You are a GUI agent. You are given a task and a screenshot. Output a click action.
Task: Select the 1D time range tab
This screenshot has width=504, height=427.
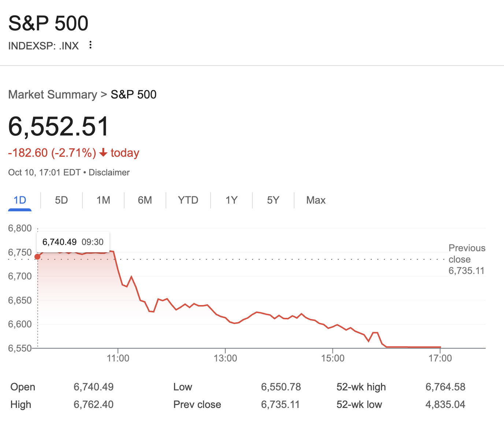click(x=20, y=200)
